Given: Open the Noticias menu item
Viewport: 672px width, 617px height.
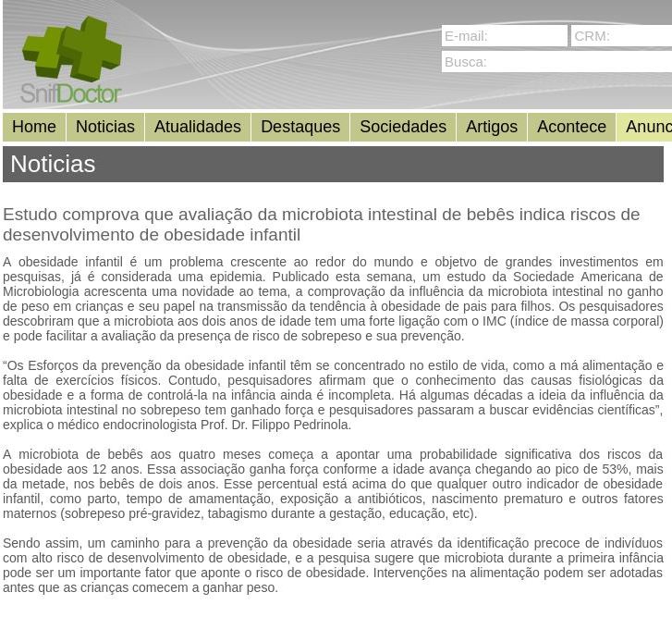Looking at the screenshot, I should coord(105,127).
